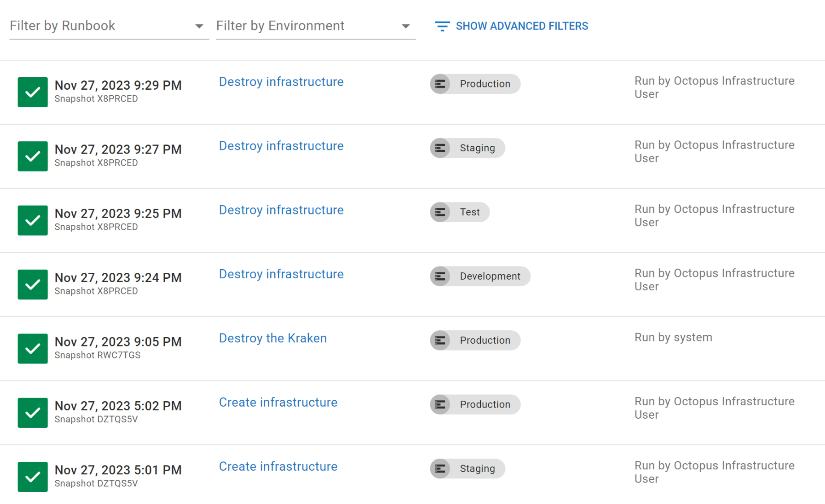Open Destroy infrastructure run for Development
Viewport: 825px width, 504px height.
[x=281, y=274]
